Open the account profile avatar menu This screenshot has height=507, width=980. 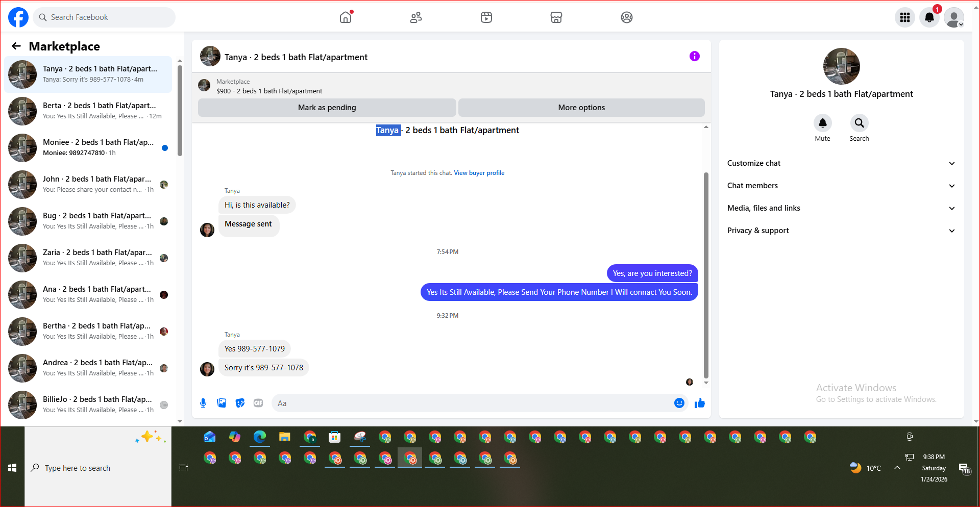pos(954,17)
